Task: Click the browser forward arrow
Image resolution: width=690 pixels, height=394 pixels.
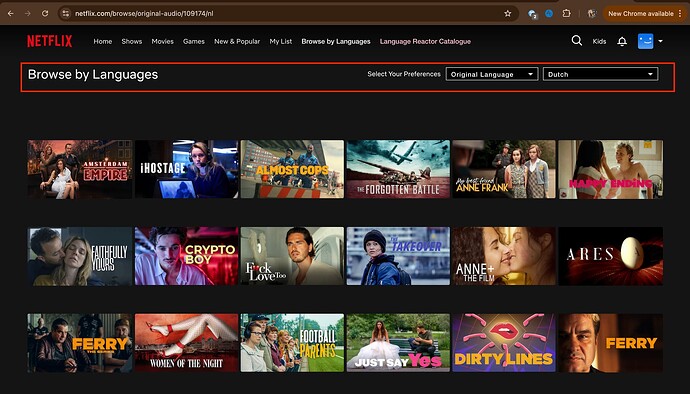Action: [28, 14]
